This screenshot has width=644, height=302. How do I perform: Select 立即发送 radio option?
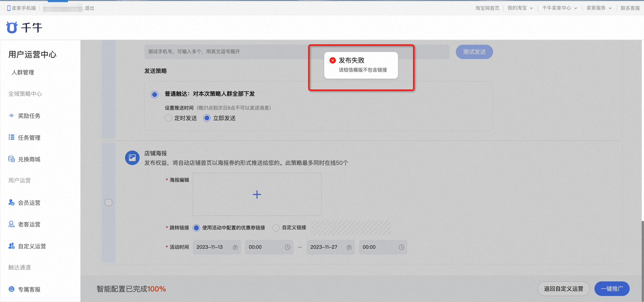click(207, 118)
